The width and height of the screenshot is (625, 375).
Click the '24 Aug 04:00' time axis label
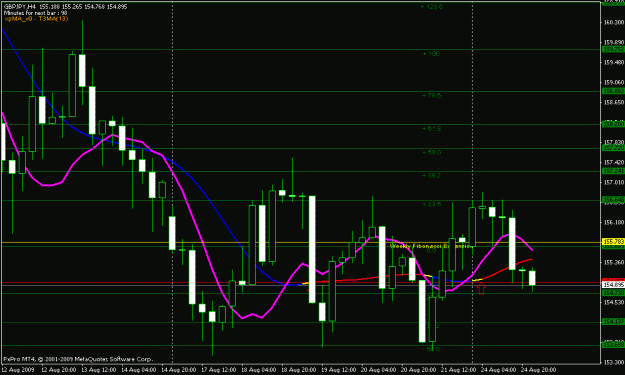point(499,370)
